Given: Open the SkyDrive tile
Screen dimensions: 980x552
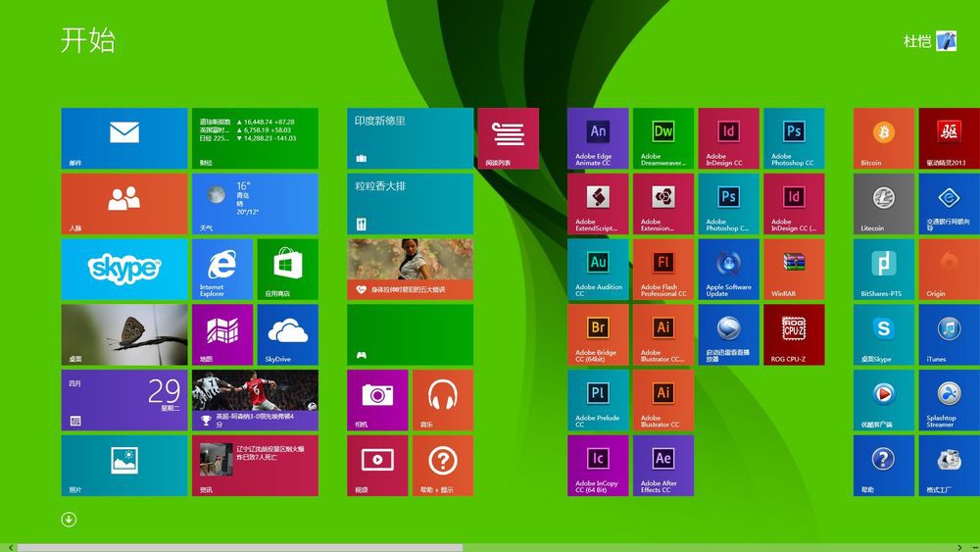Looking at the screenshot, I should pyautogui.click(x=287, y=334).
